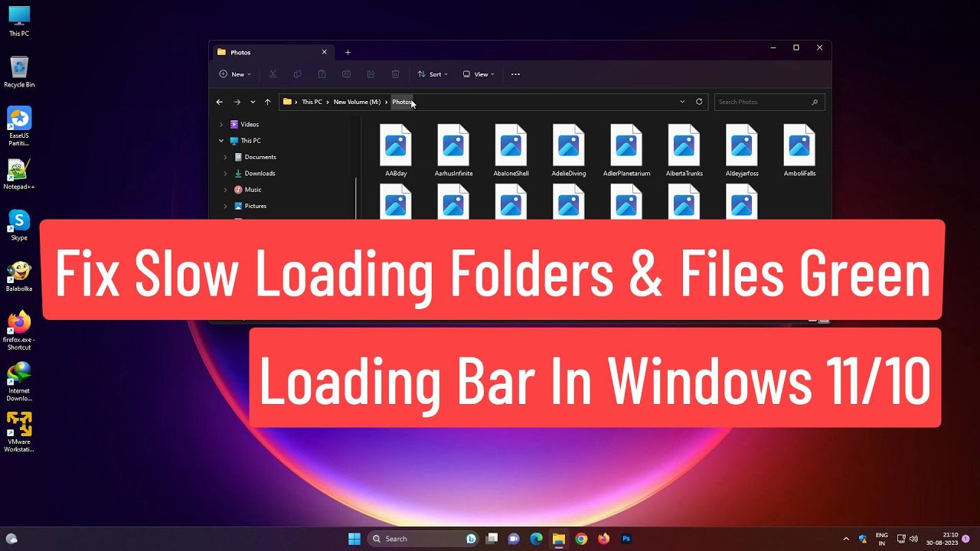Refresh the Photos folder view
This screenshot has height=551, width=980.
coord(699,102)
